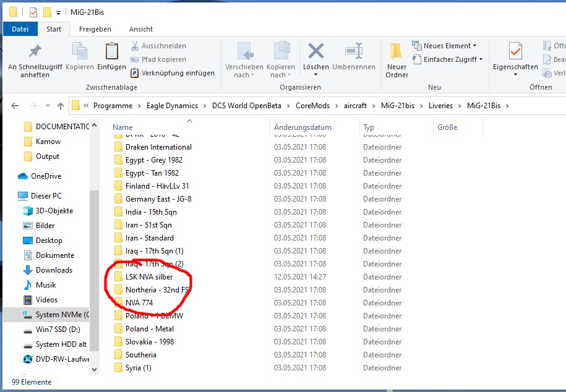This screenshot has height=392, width=566.
Task: Click Verknüpfung einfügen
Action: (x=173, y=73)
